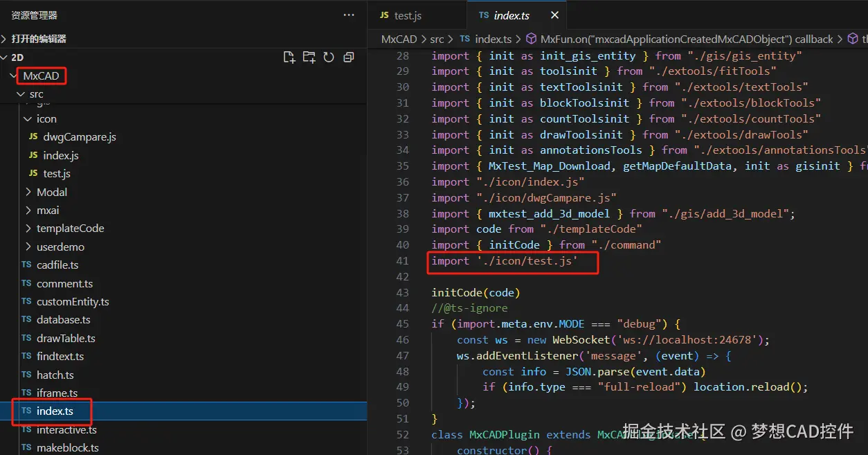Click "./icon/dwgCampare.js" import on line 37

click(546, 197)
